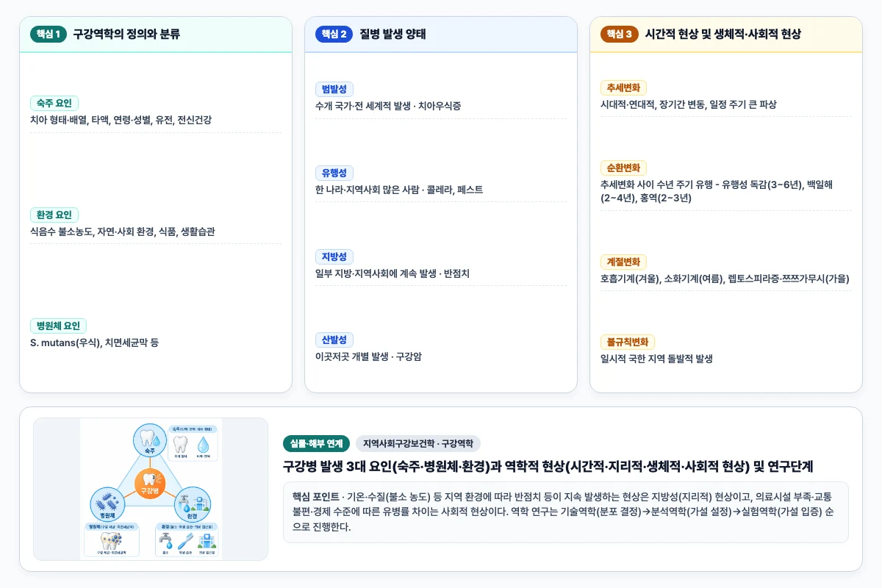Click the 지역사회구강보건학 · 구강역학 tag
Viewport: 882px width, 588px height.
(417, 443)
